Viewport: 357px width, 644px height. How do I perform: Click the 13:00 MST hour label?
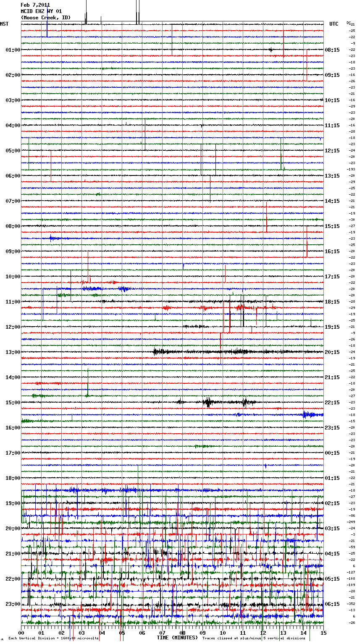(x=13, y=352)
